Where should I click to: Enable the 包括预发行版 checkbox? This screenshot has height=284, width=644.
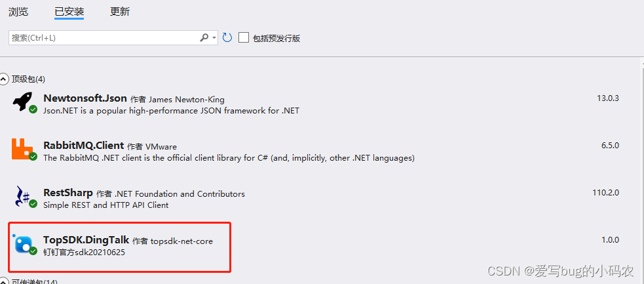244,38
